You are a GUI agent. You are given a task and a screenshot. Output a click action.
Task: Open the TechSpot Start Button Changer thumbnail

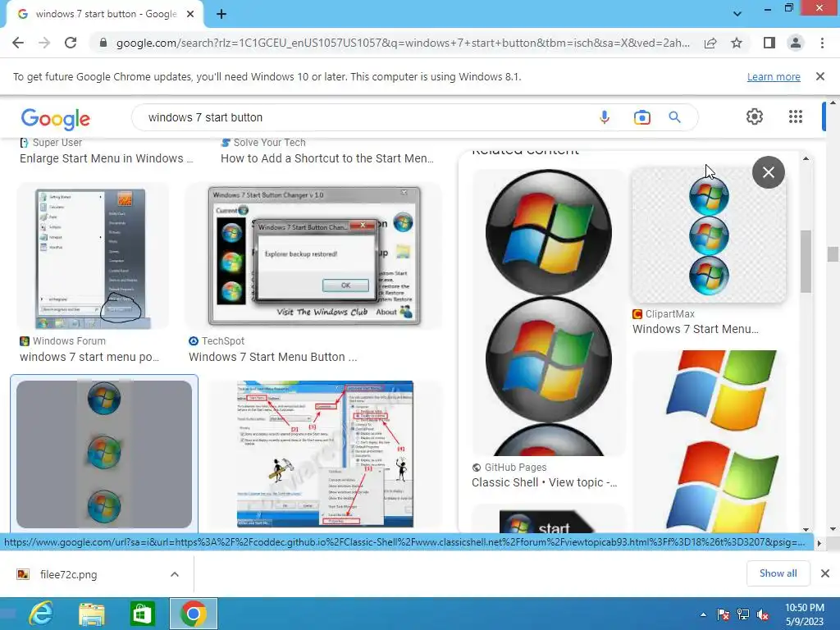pyautogui.click(x=314, y=256)
